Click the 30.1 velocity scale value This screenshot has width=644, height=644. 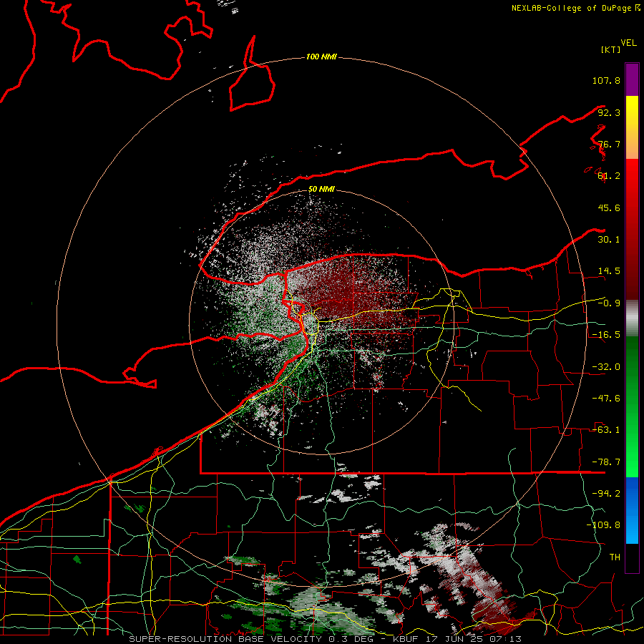[x=609, y=240]
